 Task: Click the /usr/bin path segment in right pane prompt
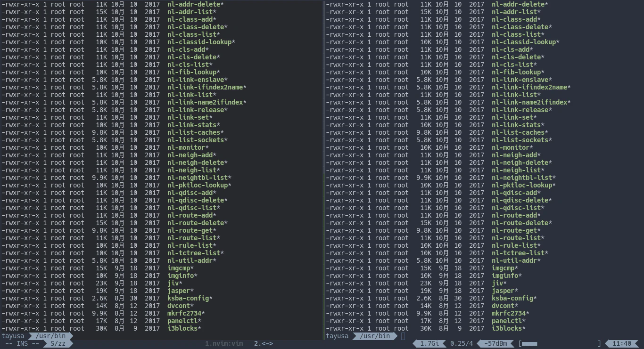pos(375,336)
